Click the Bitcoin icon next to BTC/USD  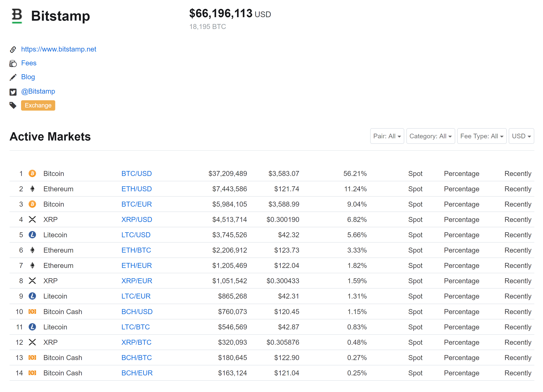(33, 173)
